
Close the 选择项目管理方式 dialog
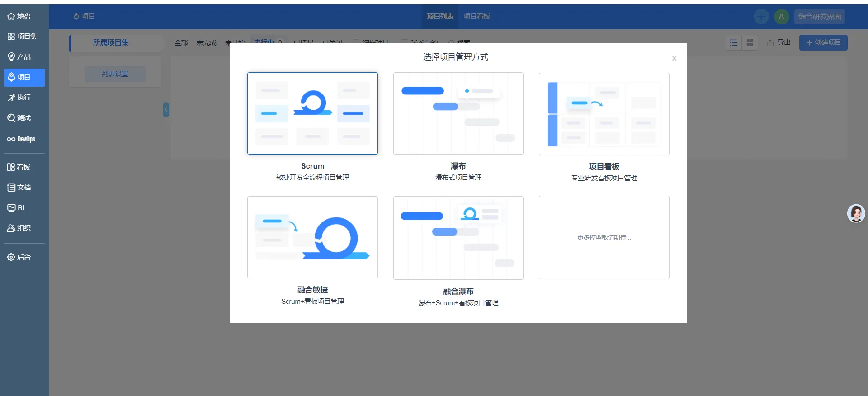674,58
